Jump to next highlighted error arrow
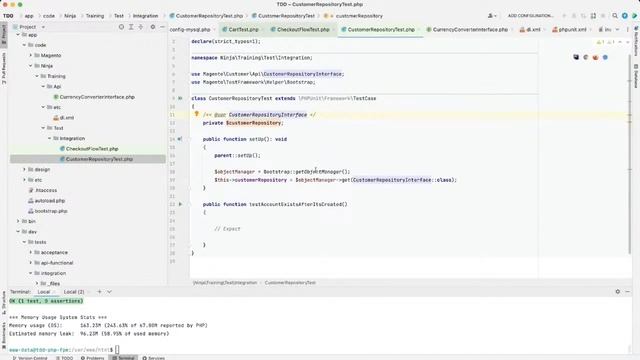Image resolution: width=640 pixels, height=360 pixels. (628, 42)
